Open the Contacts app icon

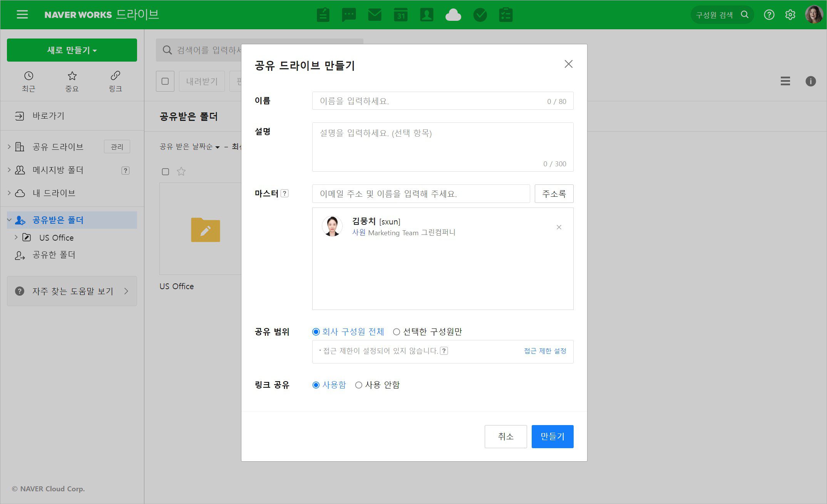tap(427, 15)
